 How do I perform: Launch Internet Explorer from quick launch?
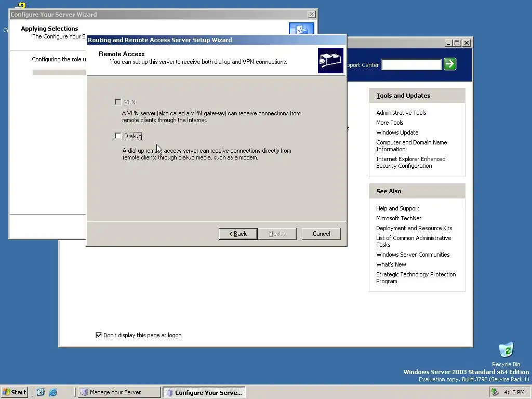pyautogui.click(x=54, y=392)
